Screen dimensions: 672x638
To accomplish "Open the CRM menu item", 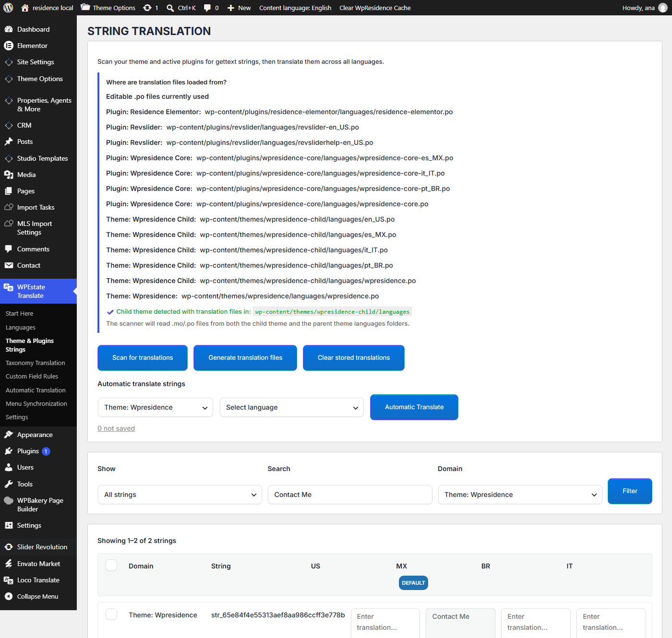I will 38,125.
